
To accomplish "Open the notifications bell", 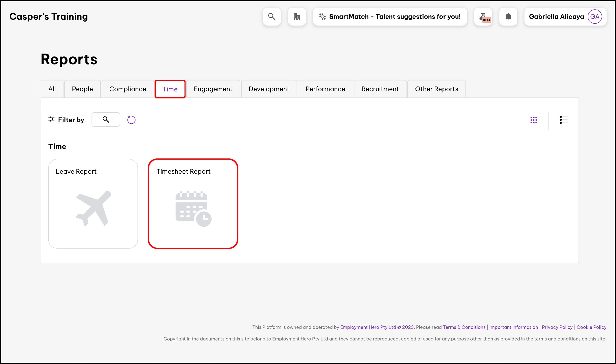I will [x=508, y=17].
